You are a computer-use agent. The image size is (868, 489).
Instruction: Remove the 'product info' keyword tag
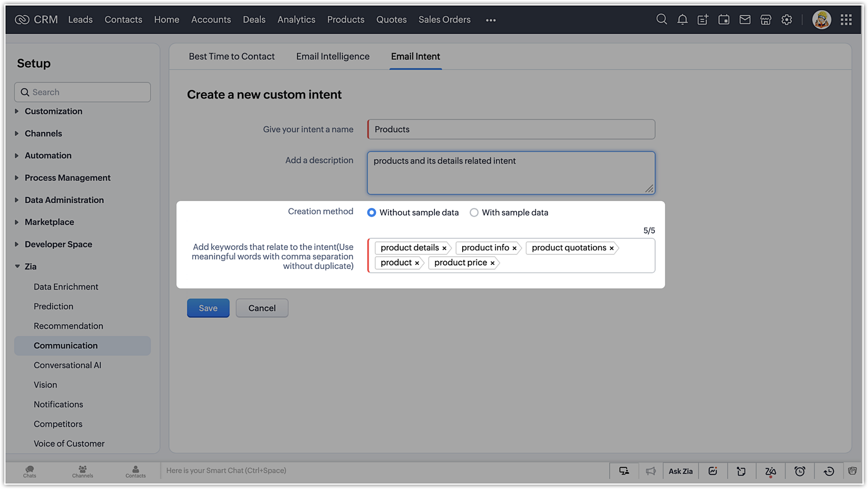pyautogui.click(x=514, y=248)
